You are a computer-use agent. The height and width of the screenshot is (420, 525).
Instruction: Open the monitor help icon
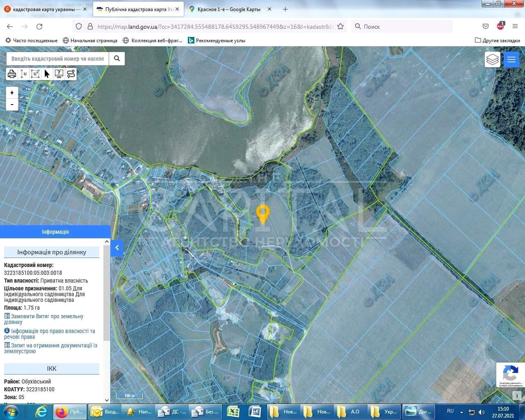(59, 74)
